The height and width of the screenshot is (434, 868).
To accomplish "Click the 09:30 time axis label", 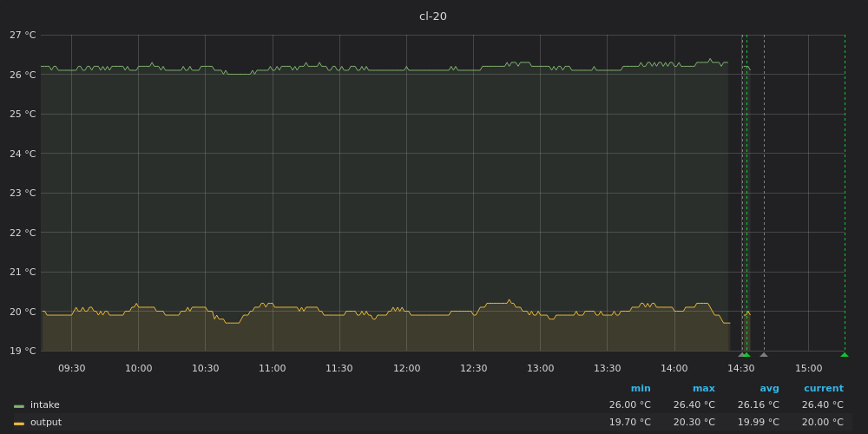I will tap(71, 369).
